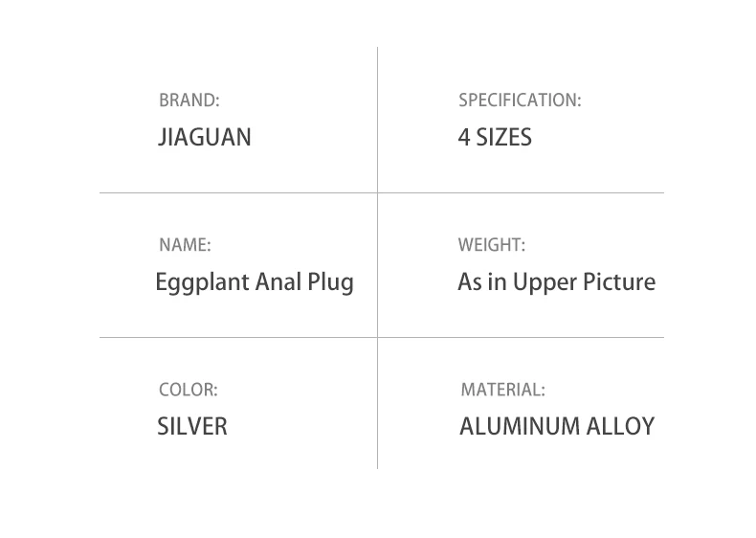Click the SPECIFICATION: label
The image size is (756, 538).
(520, 101)
